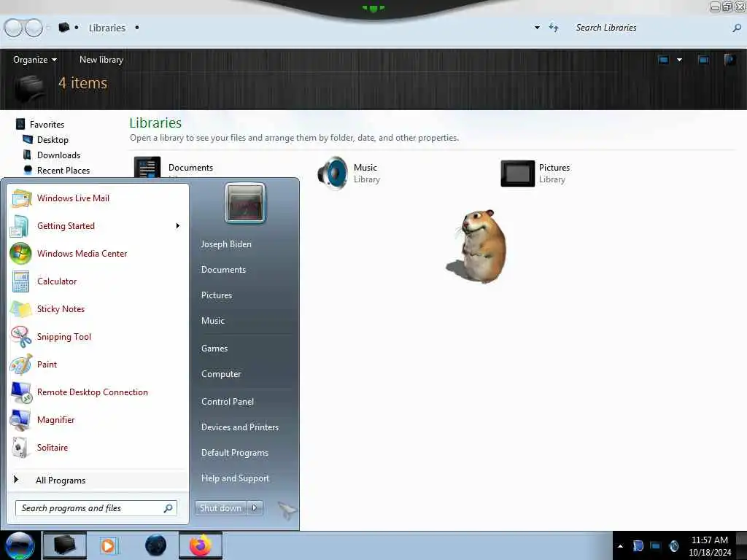
Task: Open Control Panel from Start menu
Action: (228, 402)
